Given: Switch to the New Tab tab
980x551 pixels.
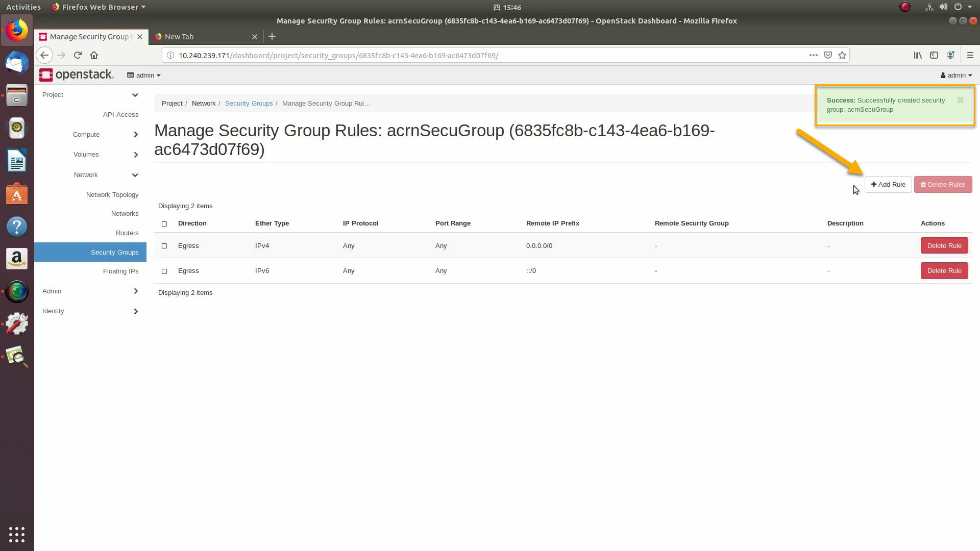Looking at the screenshot, I should point(204,37).
